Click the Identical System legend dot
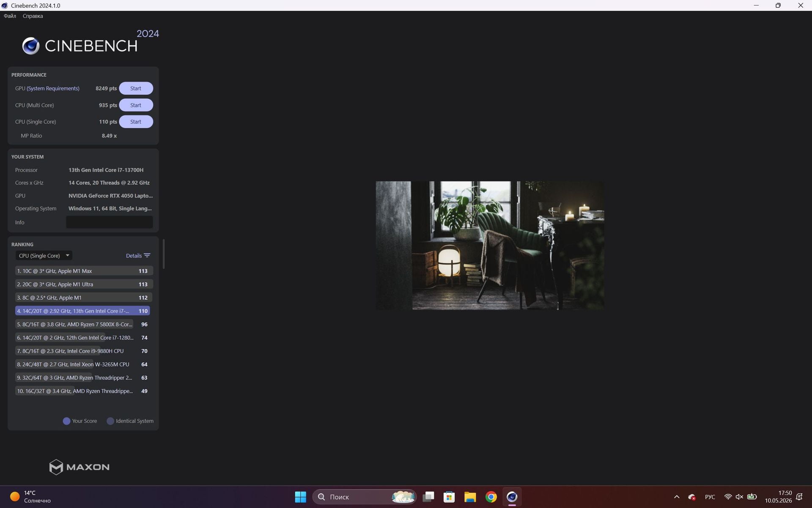This screenshot has height=508, width=812. 110,421
